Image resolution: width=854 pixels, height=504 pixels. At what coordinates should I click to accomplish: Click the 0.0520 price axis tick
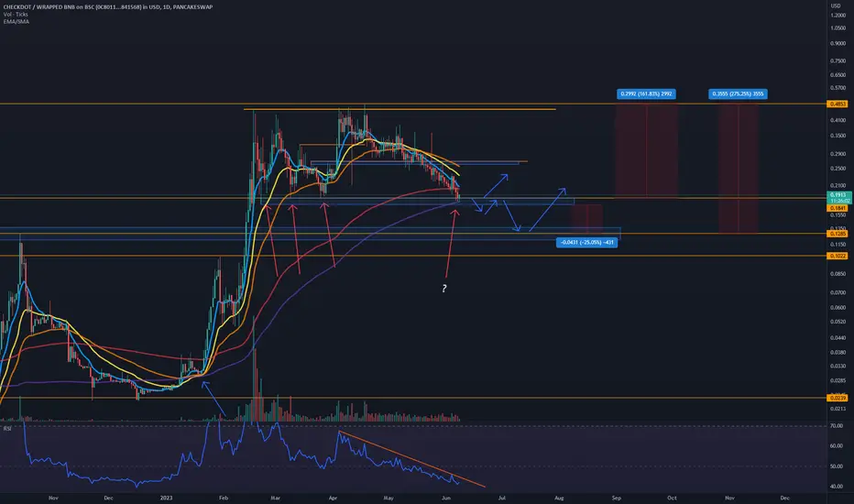(x=838, y=322)
